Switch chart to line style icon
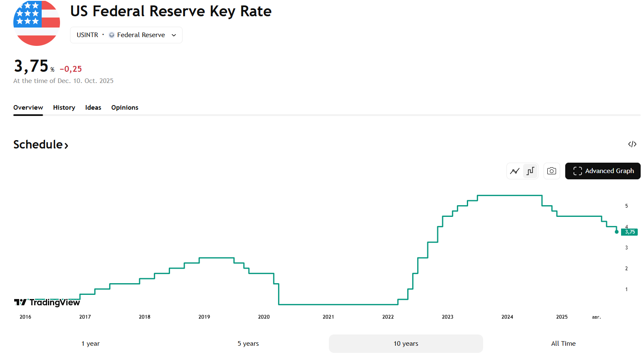This screenshot has height=357, width=644. (x=515, y=171)
